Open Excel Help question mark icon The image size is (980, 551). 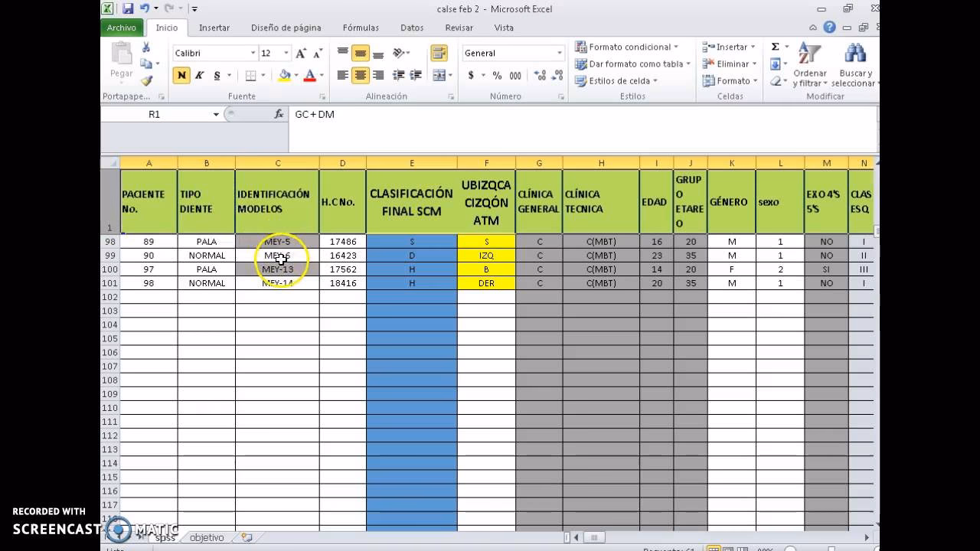point(829,28)
